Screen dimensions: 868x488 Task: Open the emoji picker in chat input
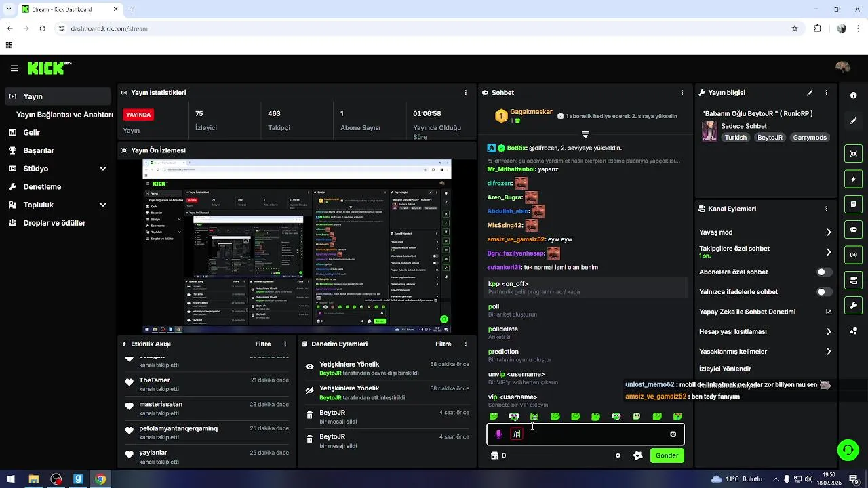click(x=673, y=434)
